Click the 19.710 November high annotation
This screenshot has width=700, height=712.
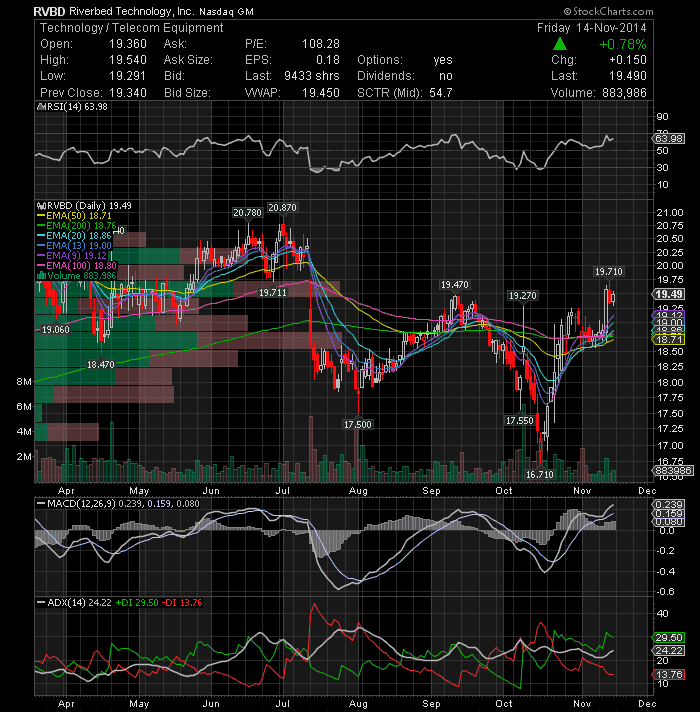coord(609,272)
